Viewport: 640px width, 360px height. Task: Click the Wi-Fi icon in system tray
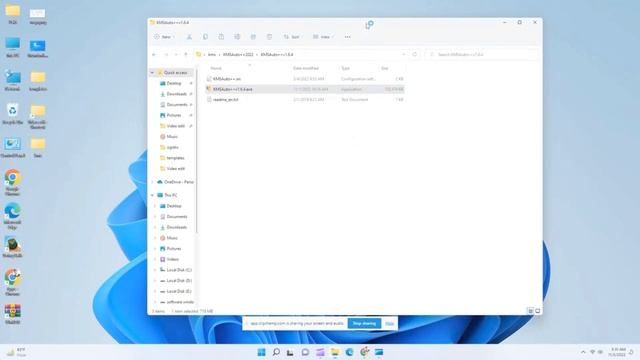tap(592, 352)
